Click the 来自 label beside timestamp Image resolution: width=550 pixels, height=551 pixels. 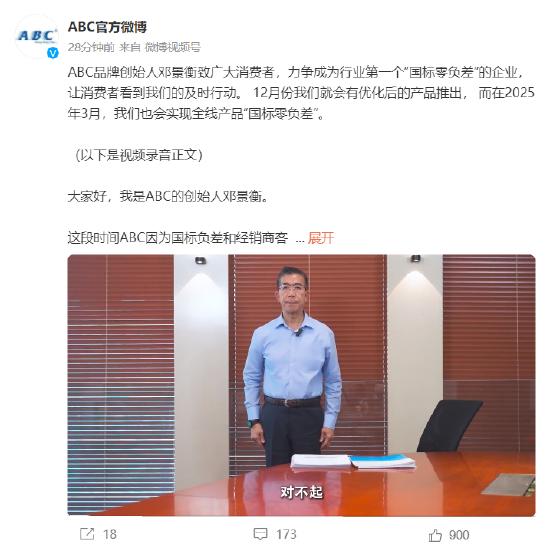[130, 47]
